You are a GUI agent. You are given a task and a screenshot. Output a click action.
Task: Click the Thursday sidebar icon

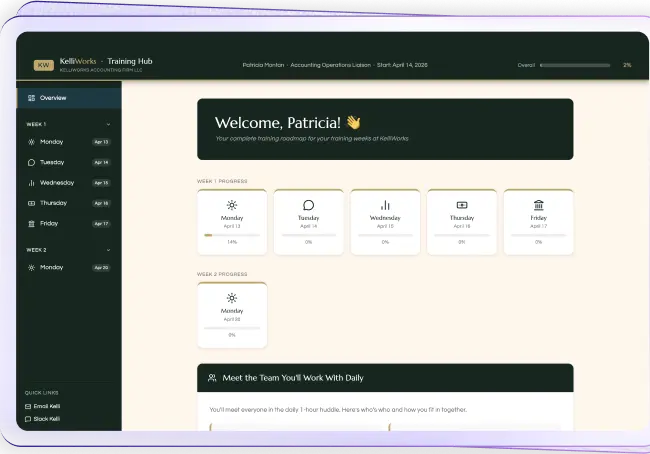pyautogui.click(x=31, y=203)
